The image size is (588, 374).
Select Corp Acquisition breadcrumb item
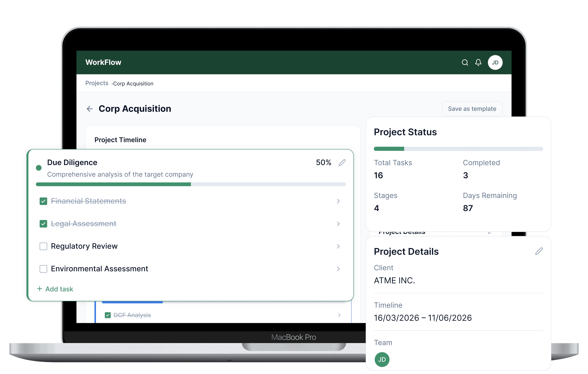133,84
